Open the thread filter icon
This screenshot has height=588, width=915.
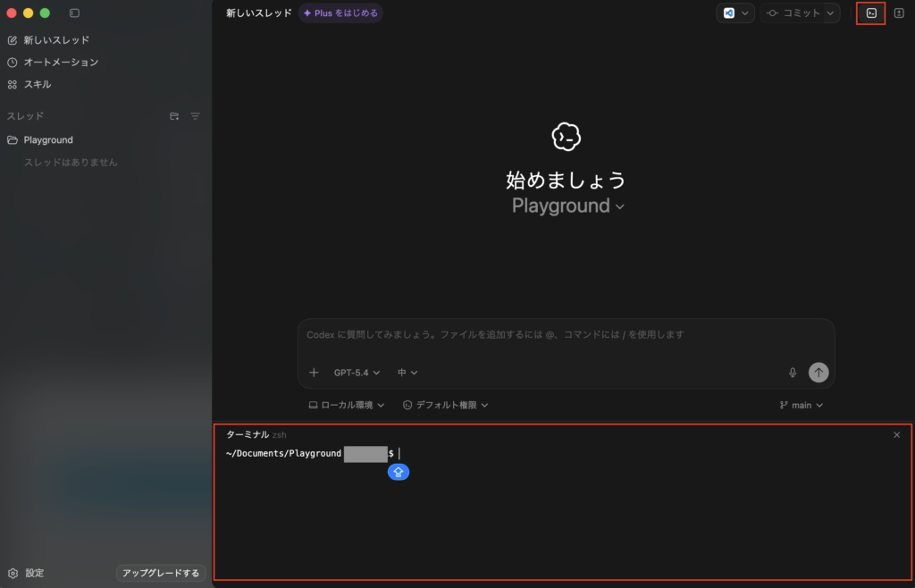coord(195,116)
